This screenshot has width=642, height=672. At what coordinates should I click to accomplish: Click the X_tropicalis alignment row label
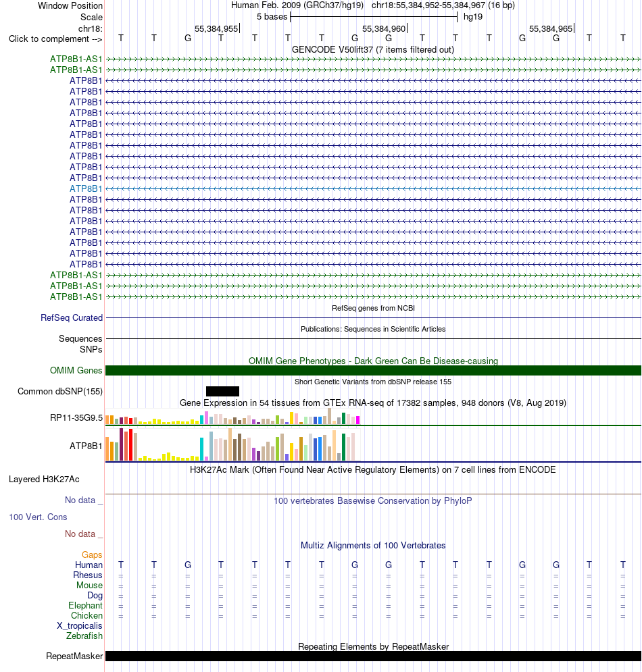tap(80, 625)
